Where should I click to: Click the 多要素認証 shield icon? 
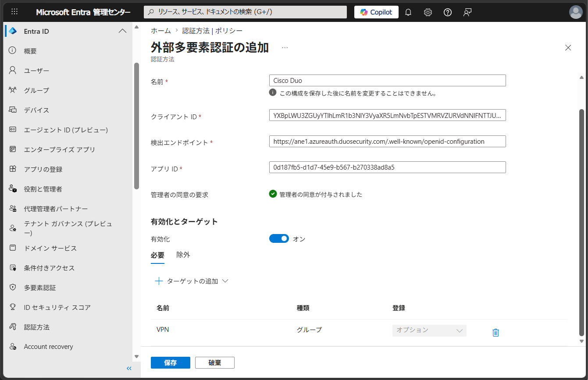13,288
